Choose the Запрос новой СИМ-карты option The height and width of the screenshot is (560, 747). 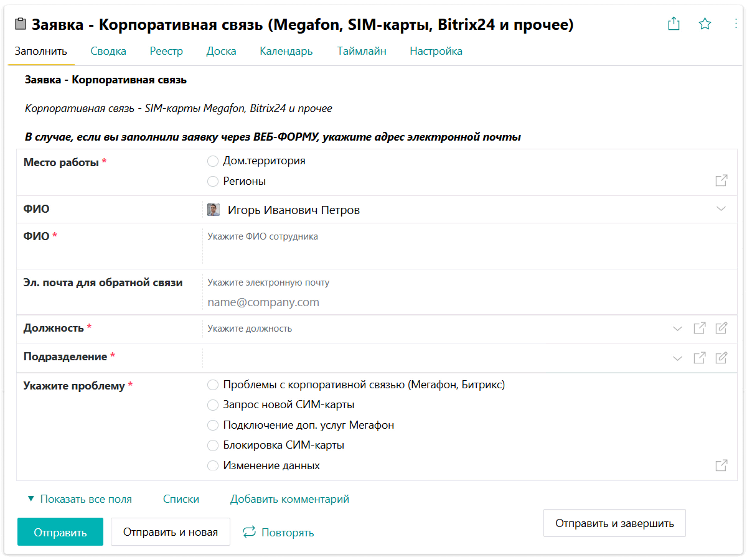click(x=213, y=405)
